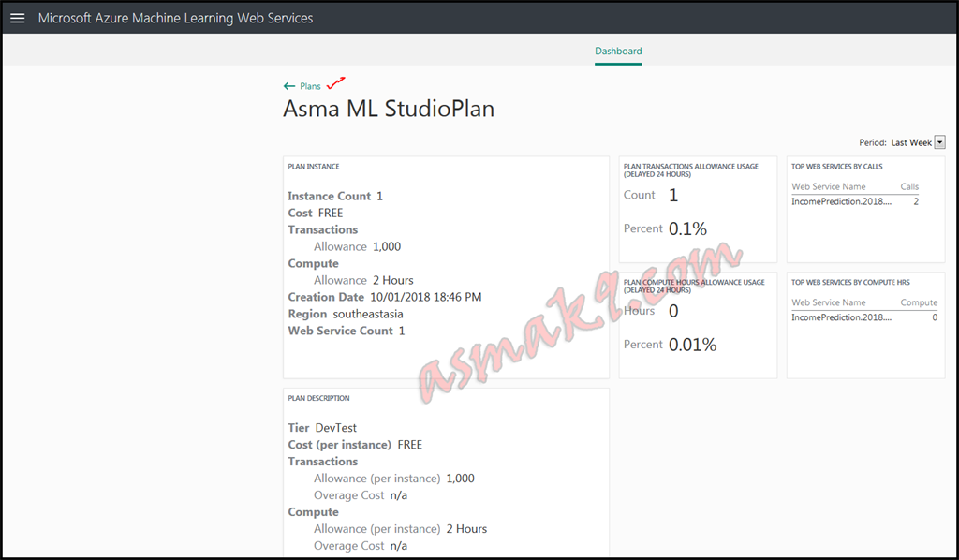
Task: Switch to the Dashboard tab
Action: [618, 51]
